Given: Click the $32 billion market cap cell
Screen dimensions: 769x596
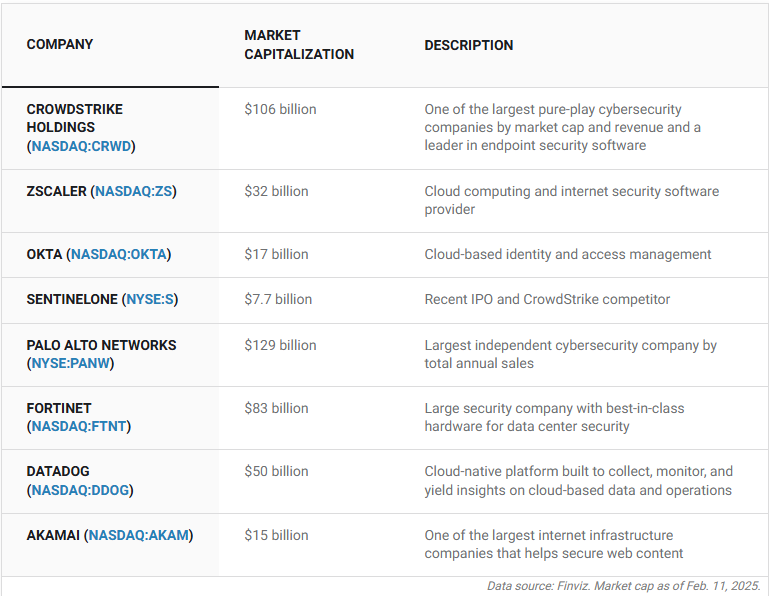Looking at the screenshot, I should pos(277,191).
